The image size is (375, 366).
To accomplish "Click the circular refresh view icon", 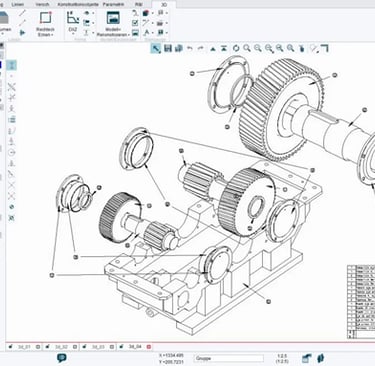I will 236,49.
